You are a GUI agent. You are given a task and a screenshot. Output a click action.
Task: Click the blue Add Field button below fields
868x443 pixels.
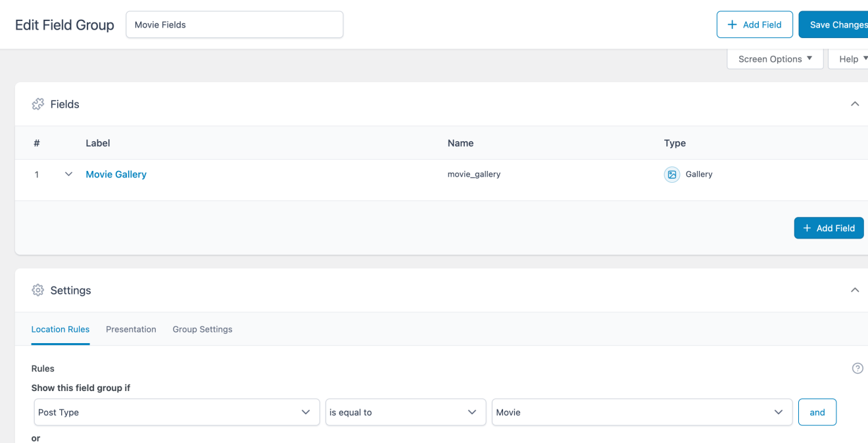point(829,228)
